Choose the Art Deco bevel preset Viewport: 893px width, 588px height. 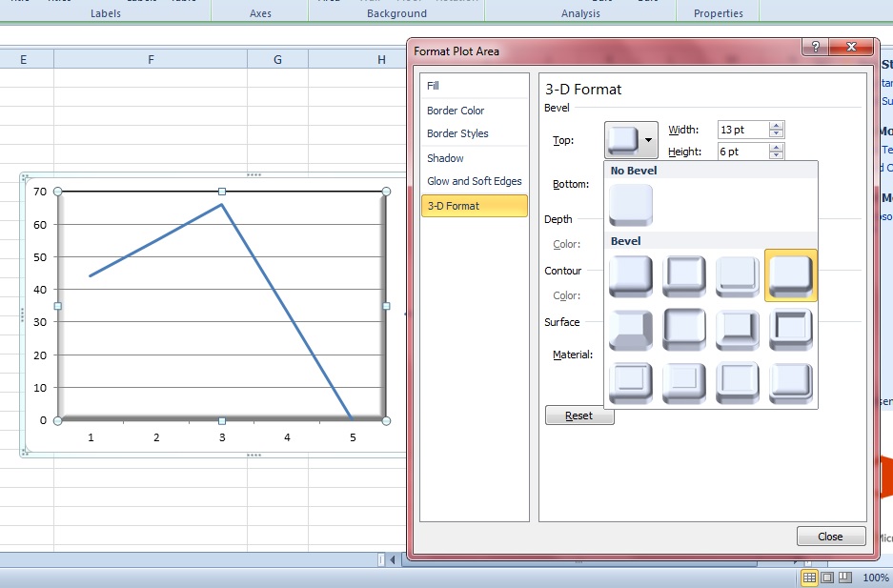tap(790, 383)
